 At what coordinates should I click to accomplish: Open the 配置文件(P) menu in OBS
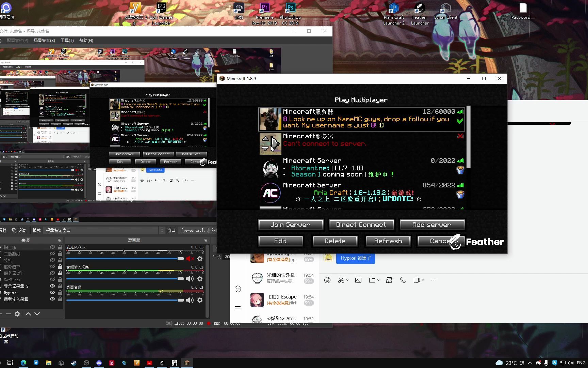pos(17,41)
